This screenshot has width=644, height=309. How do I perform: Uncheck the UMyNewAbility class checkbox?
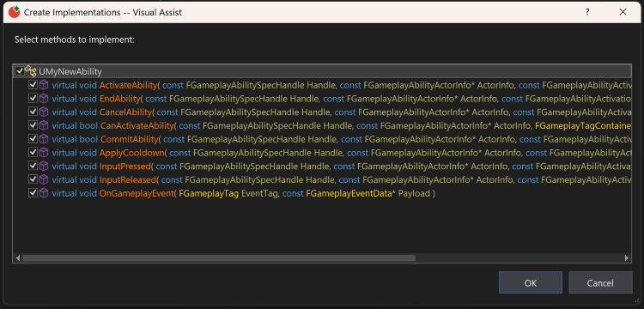click(x=19, y=71)
